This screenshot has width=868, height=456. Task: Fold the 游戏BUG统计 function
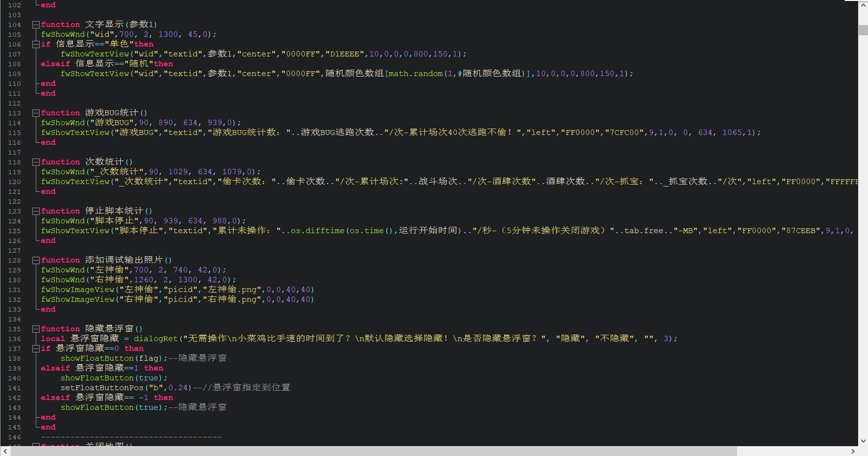(x=36, y=113)
